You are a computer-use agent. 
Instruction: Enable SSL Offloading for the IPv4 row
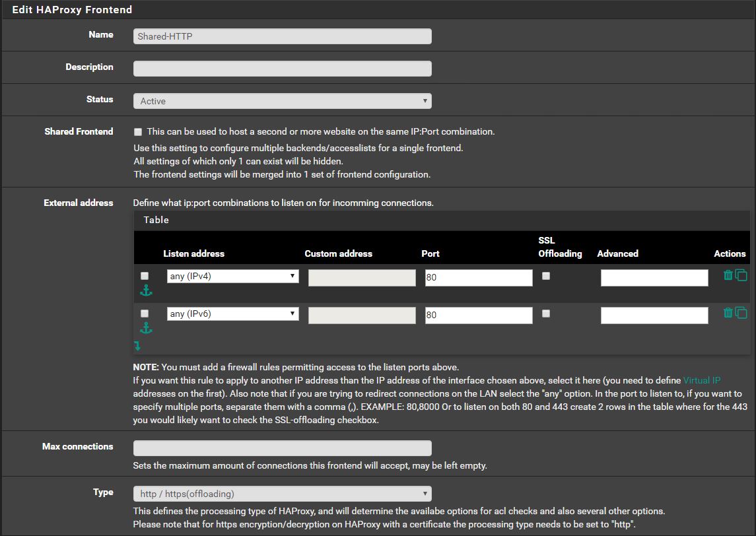[x=546, y=276]
